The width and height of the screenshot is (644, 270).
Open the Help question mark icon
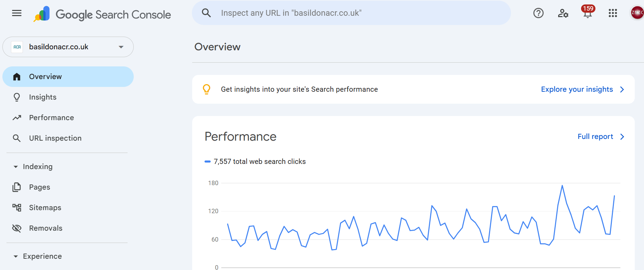[538, 13]
